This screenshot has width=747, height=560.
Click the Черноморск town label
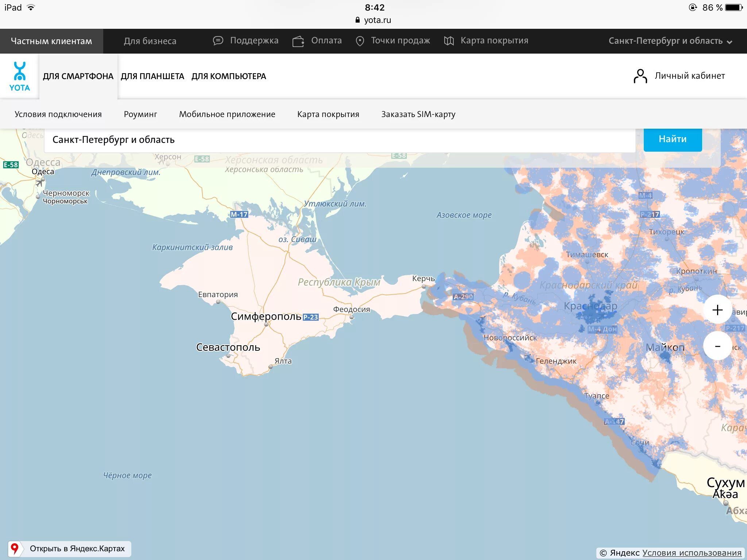[x=66, y=193]
